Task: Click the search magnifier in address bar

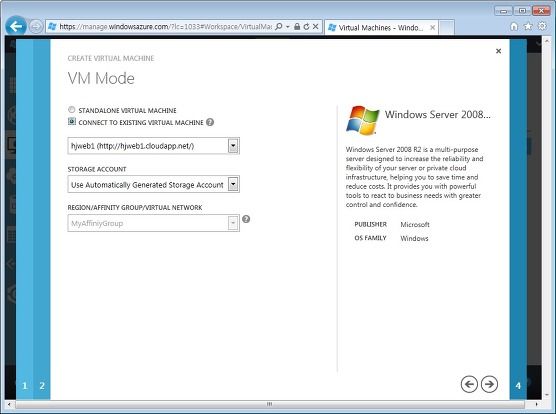Action: click(279, 27)
